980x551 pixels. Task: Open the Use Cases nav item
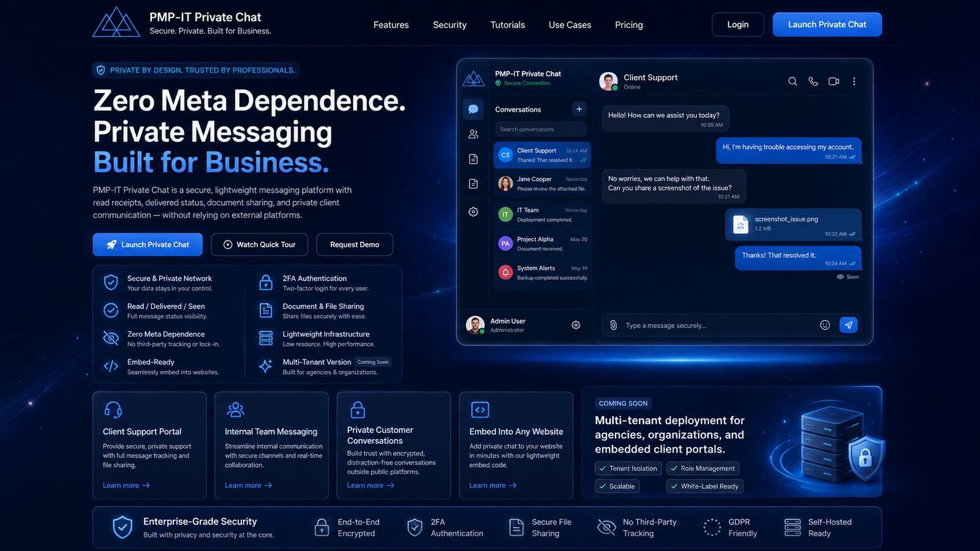tap(570, 25)
